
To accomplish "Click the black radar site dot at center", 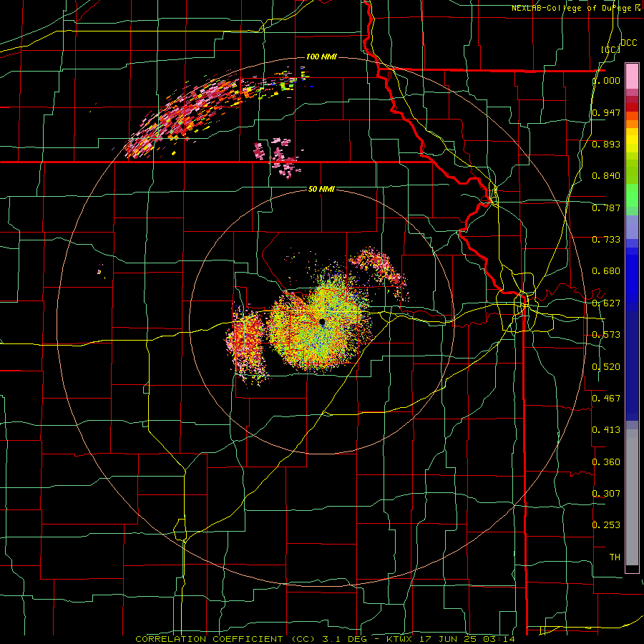I will pyautogui.click(x=322, y=322).
